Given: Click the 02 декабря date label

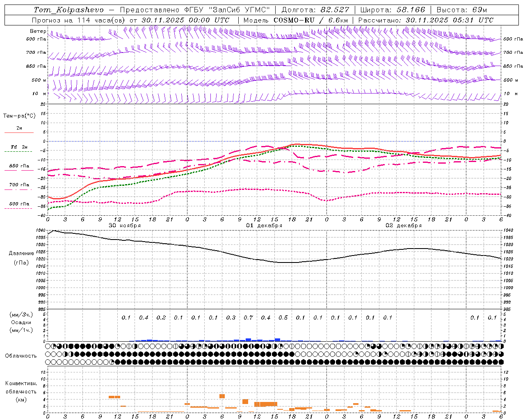Looking at the screenshot, I should tap(404, 226).
